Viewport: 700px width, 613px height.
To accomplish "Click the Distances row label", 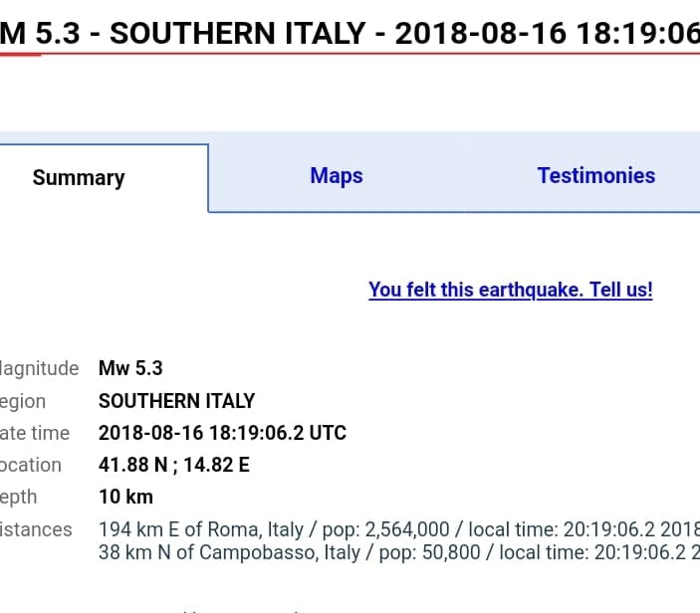I will point(37,529).
